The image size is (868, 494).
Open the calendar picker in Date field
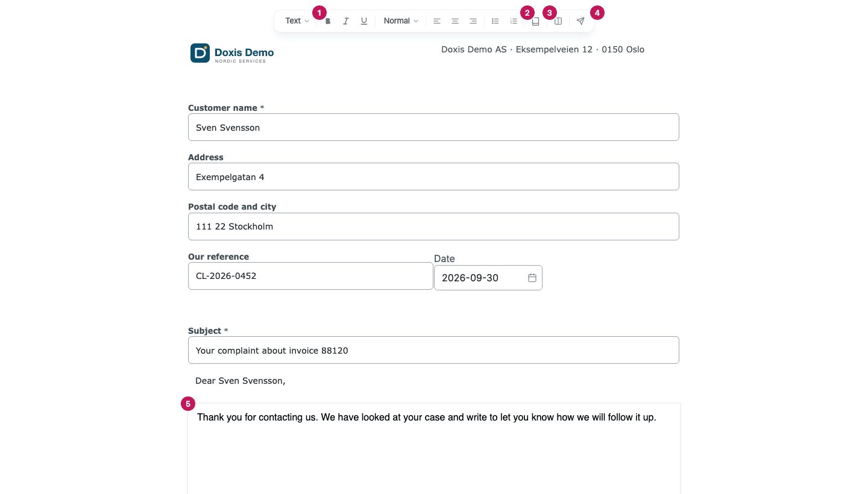click(532, 278)
